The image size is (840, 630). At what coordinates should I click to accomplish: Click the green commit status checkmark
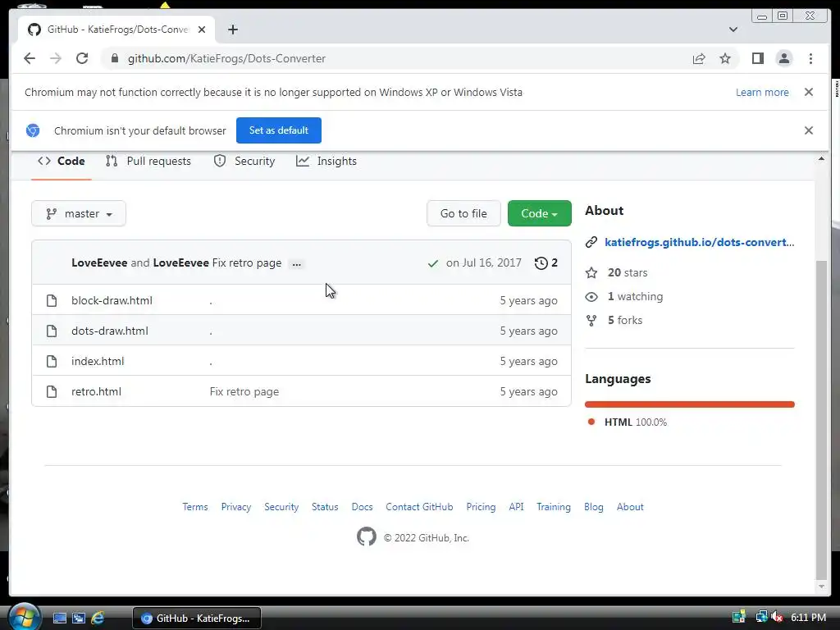(433, 263)
